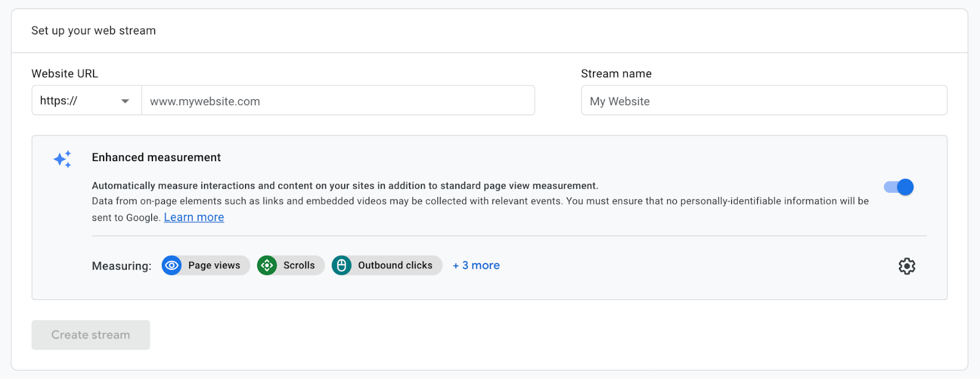Open enhanced measurement settings gear
This screenshot has height=379, width=980.
pyautogui.click(x=907, y=266)
